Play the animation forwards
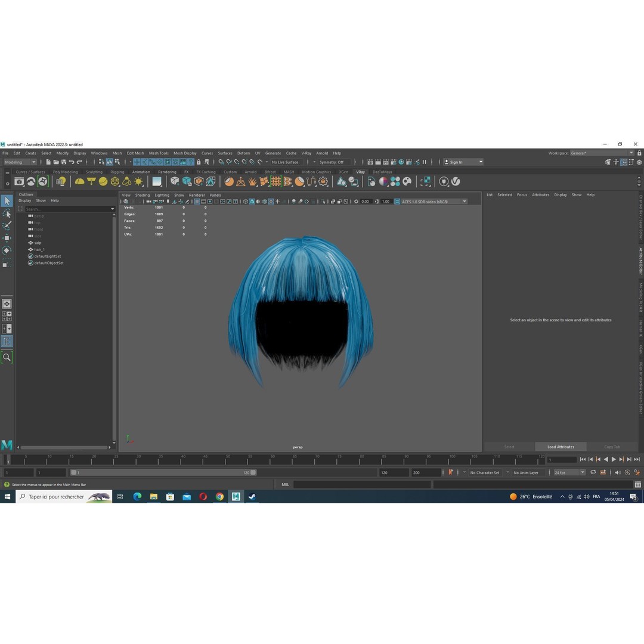Screen dimensions: 644x644 click(x=614, y=460)
